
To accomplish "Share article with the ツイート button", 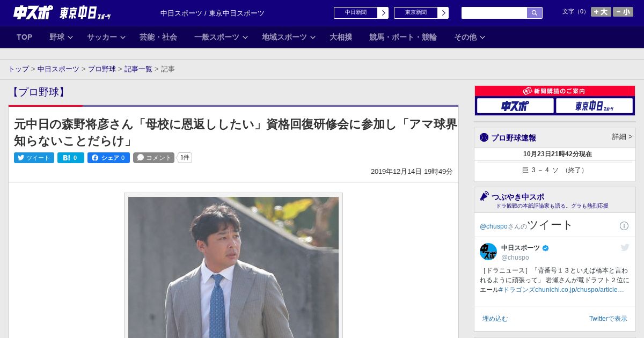I will coord(34,158).
